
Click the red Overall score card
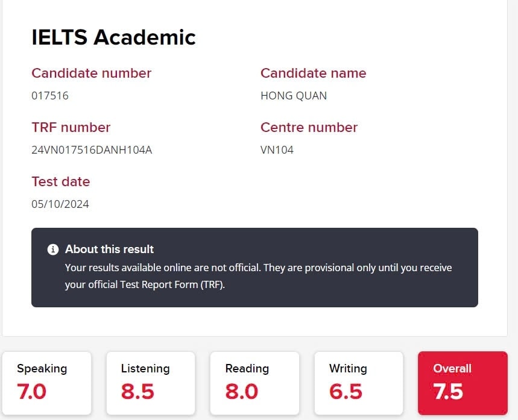463,383
